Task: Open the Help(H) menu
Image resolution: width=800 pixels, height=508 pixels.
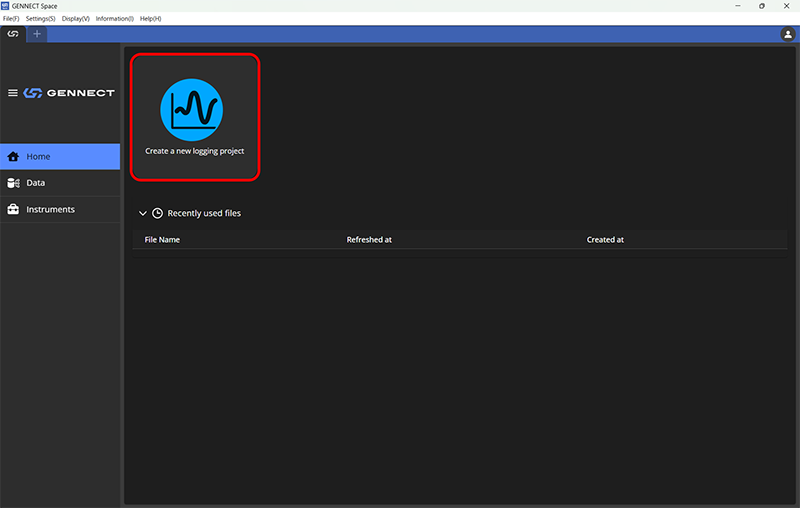Action: coord(151,19)
